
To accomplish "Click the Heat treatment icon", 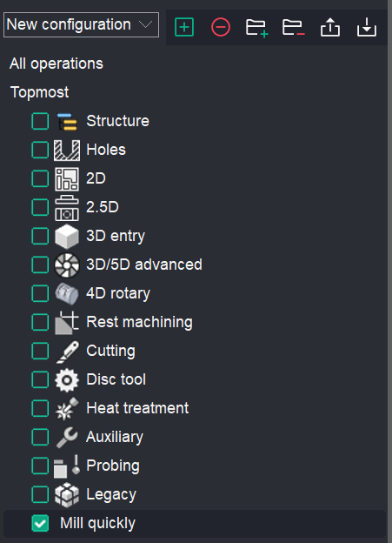I will 67,409.
